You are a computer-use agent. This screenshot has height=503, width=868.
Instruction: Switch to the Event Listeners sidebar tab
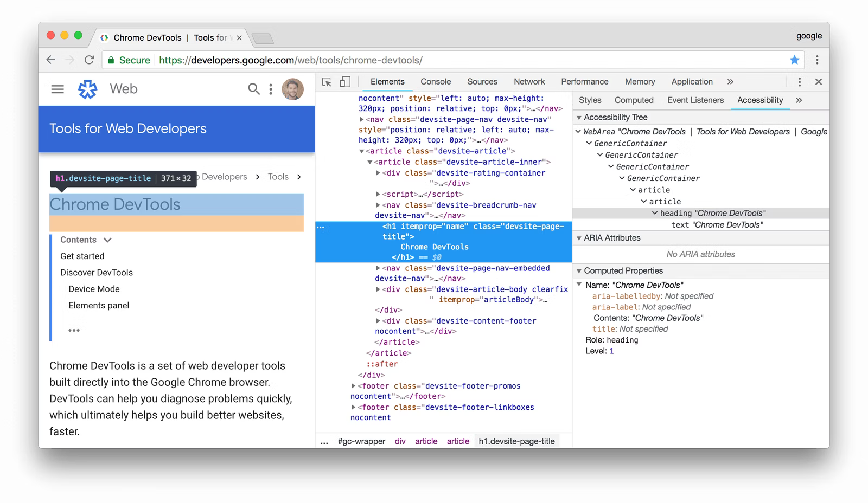point(695,100)
